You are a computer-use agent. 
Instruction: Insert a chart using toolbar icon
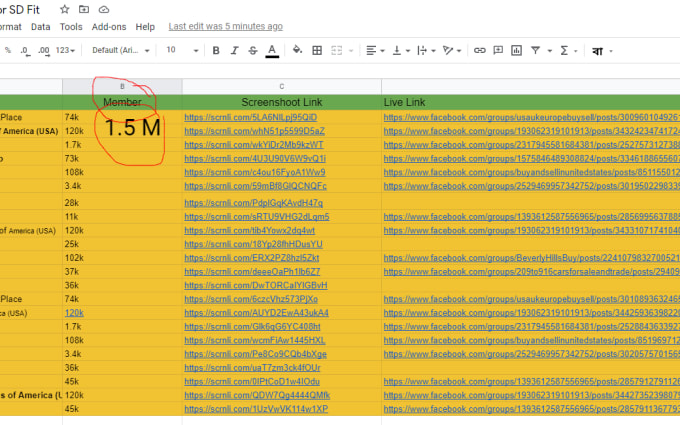(516, 50)
